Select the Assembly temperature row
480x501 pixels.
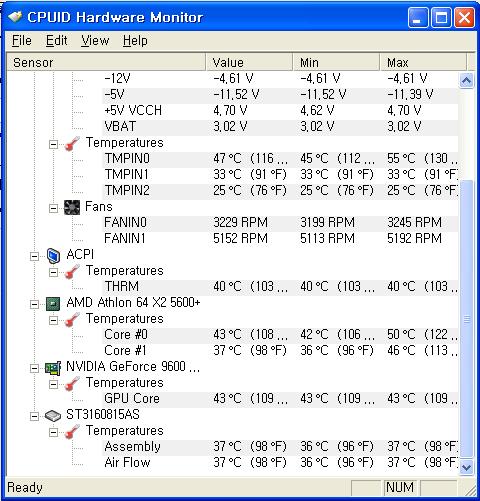pyautogui.click(x=280, y=447)
